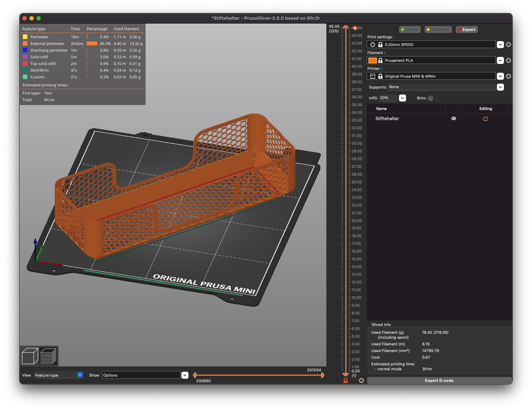Switch to the sliced layers preview view
The width and height of the screenshot is (532, 410).
[x=49, y=356]
